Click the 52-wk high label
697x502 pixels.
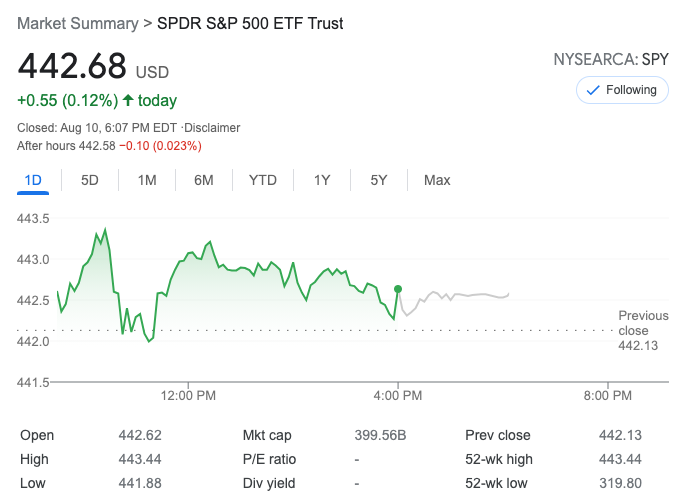click(x=499, y=459)
